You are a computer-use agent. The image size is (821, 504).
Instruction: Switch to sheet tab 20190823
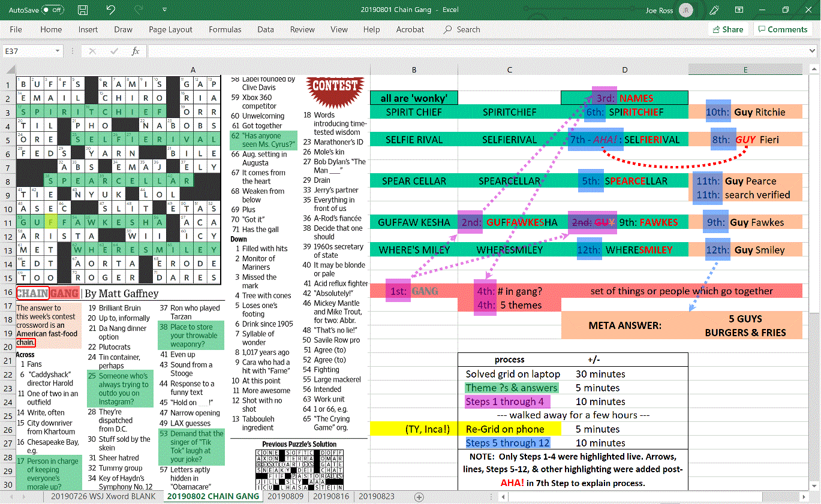point(377,496)
